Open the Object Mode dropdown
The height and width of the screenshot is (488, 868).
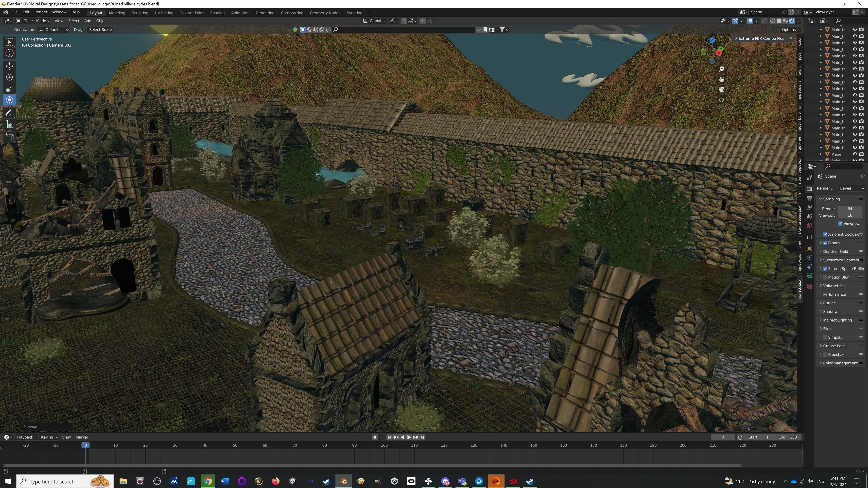point(33,21)
